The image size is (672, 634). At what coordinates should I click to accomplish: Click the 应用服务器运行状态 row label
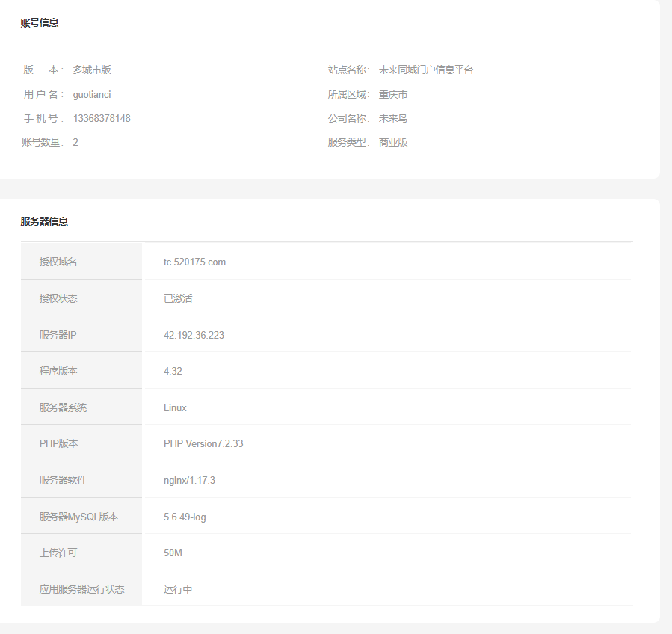(x=82, y=589)
